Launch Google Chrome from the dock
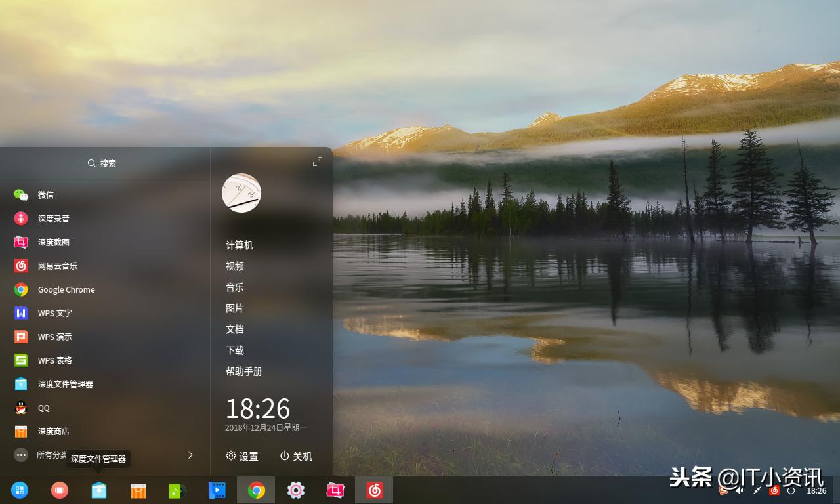Image resolution: width=840 pixels, height=504 pixels. point(256,490)
